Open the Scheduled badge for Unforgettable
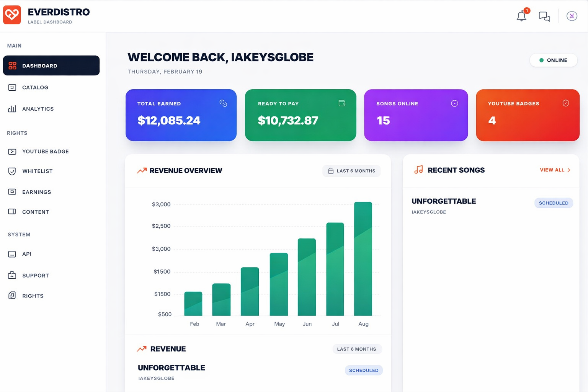Screen dimensions: 588x392 pos(554,203)
